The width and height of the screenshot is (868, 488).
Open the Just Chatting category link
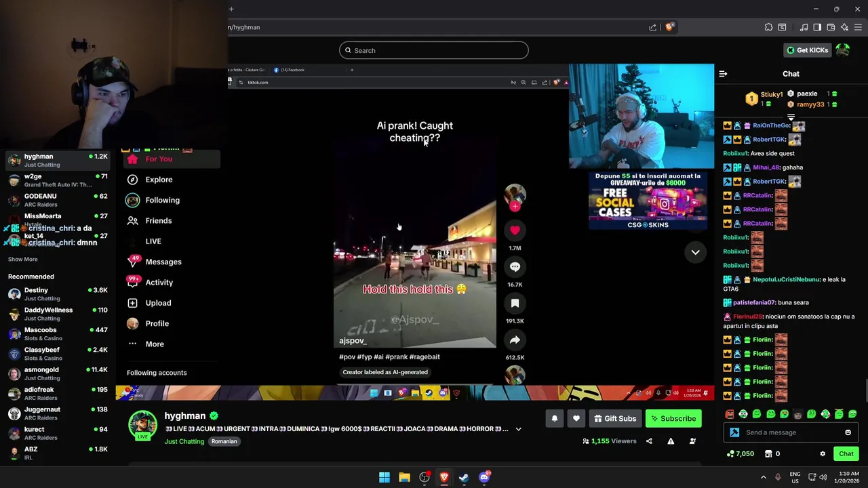(184, 441)
